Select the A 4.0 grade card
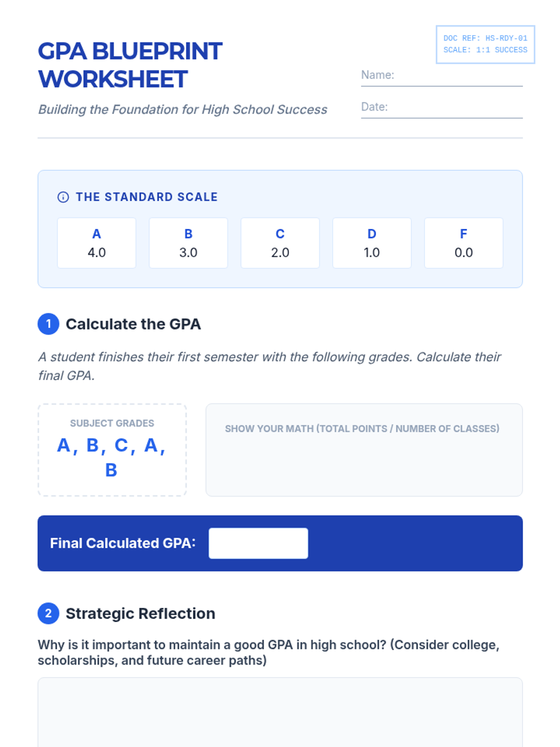This screenshot has width=560, height=747. (97, 243)
